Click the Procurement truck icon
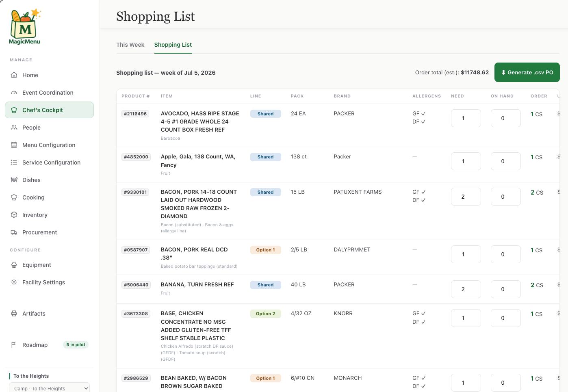Viewport: 568px width, 392px height. tap(14, 232)
